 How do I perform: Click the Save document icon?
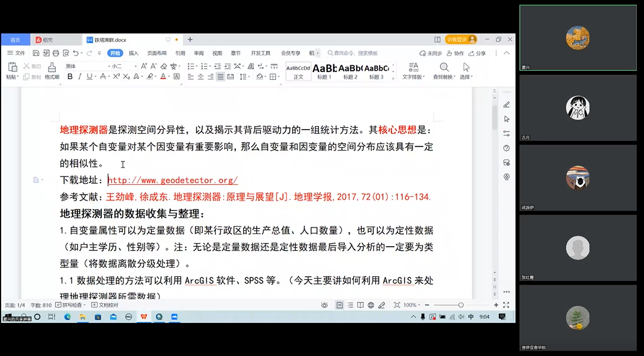pos(37,53)
